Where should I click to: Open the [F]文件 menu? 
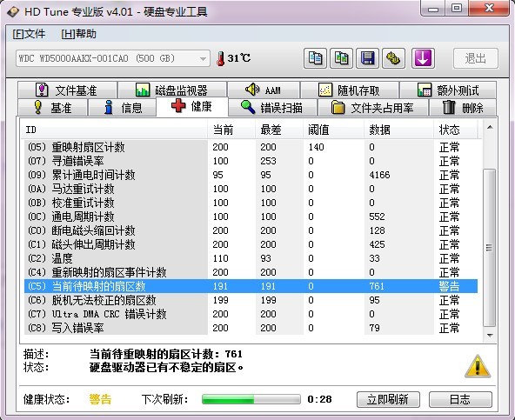coord(29,34)
